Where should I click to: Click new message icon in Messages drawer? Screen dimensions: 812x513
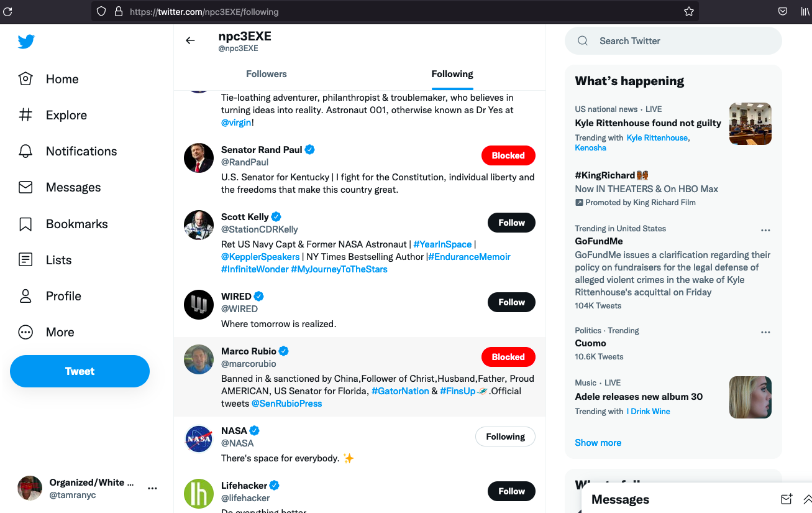tap(786, 499)
